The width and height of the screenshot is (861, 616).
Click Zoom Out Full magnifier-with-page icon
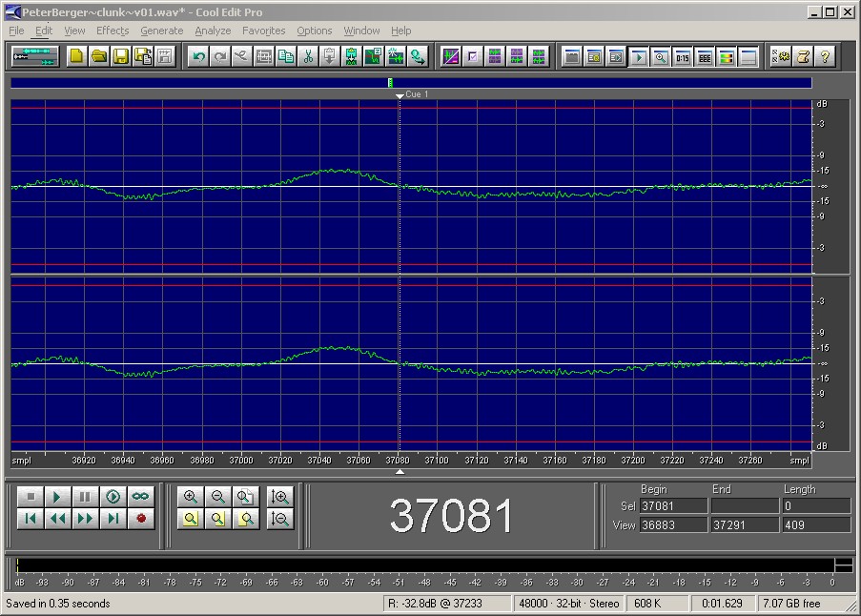(245, 497)
